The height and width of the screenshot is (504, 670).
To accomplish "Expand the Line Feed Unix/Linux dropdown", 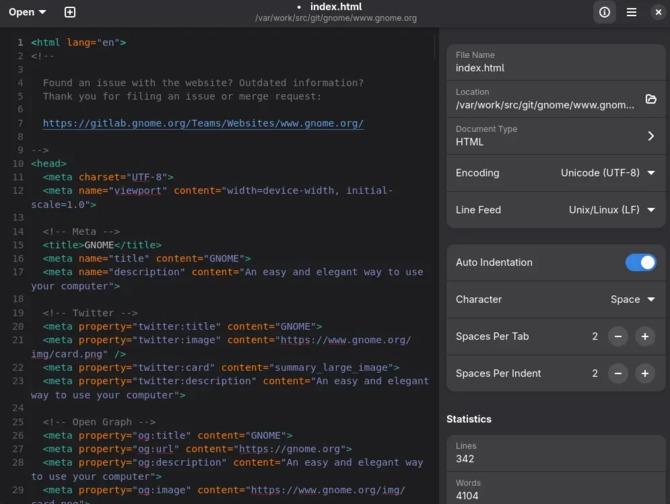I will coord(611,210).
